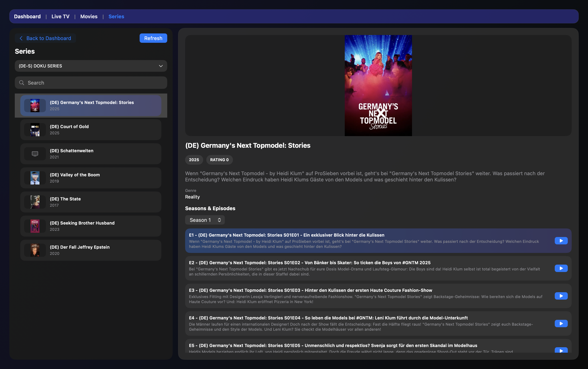
Task: Select episode E4 title text
Action: pyautogui.click(x=328, y=318)
